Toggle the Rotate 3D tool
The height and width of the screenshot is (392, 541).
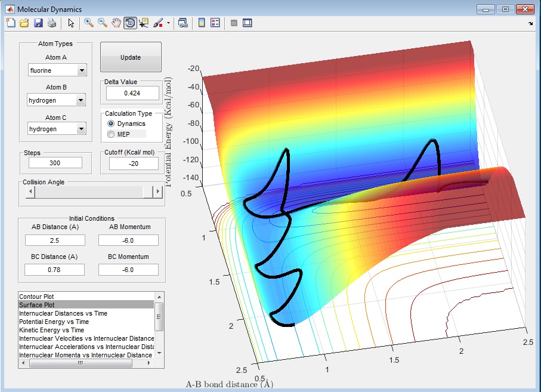pyautogui.click(x=129, y=23)
